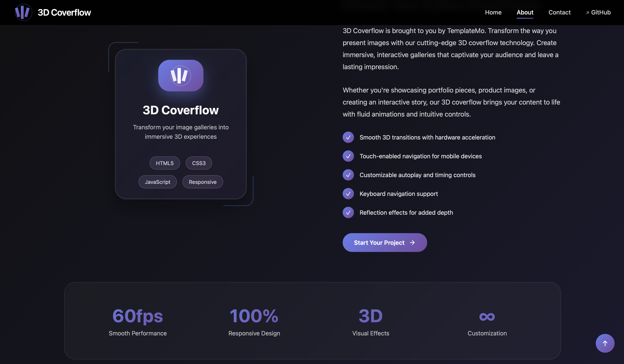Click checkmark icon for Reflection effects

point(348,213)
